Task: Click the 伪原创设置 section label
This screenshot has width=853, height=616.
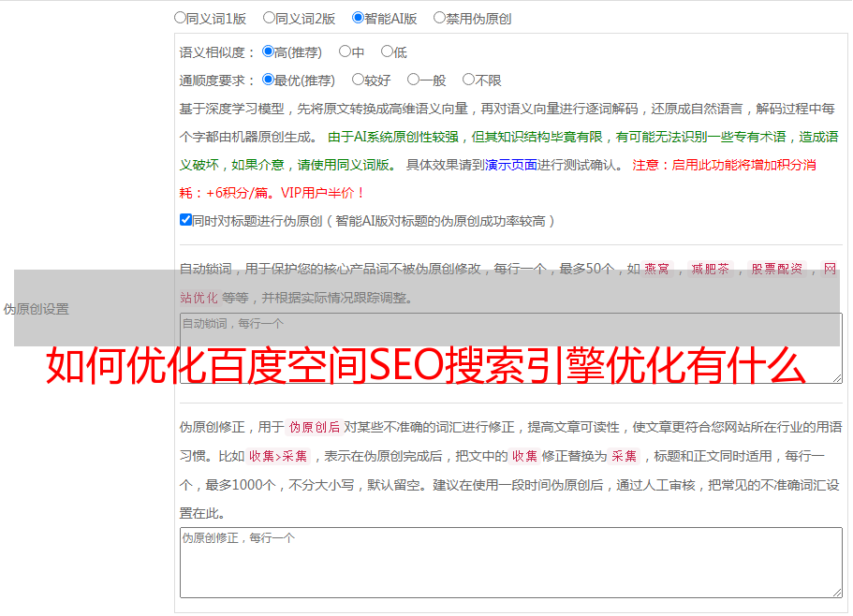Action: tap(37, 309)
